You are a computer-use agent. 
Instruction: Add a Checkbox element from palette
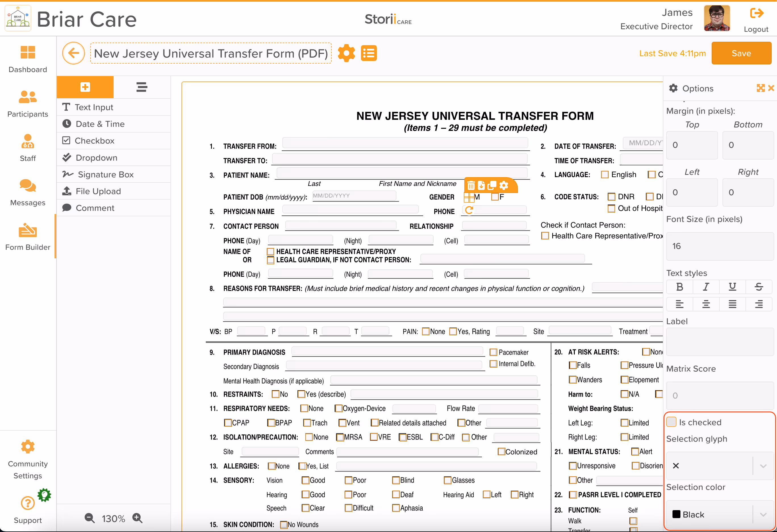[x=114, y=141]
